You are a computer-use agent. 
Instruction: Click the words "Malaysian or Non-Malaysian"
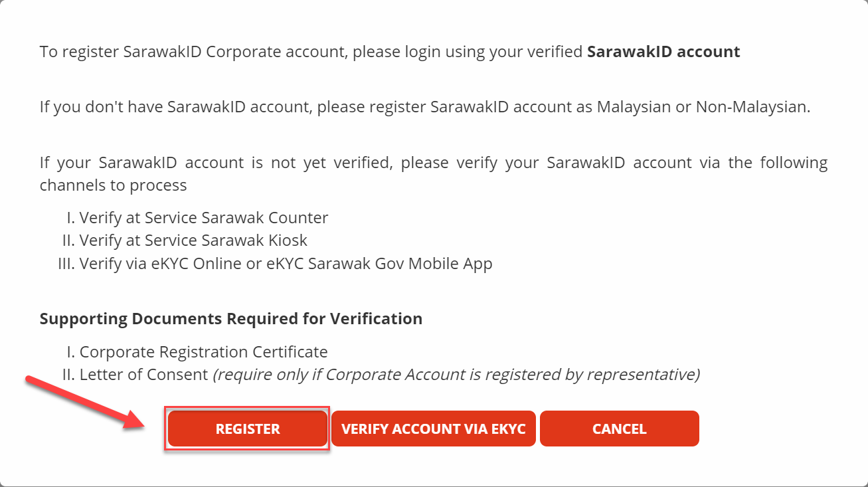(703, 107)
